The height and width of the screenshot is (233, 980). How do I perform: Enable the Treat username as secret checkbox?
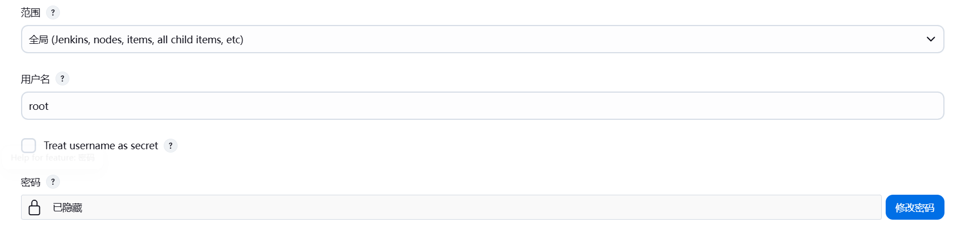28,145
